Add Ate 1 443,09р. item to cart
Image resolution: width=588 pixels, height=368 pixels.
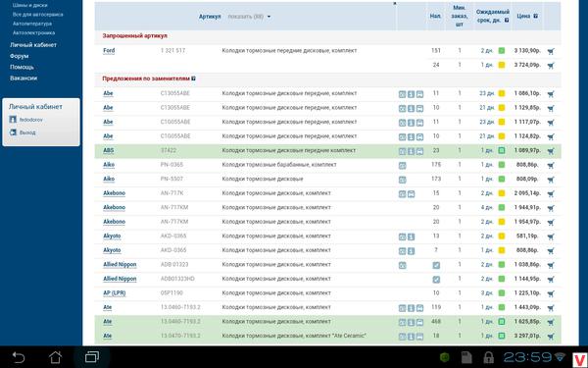551,308
